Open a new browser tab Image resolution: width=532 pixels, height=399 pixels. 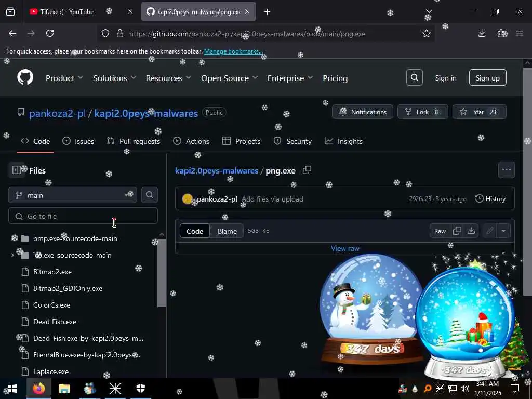pos(268,12)
